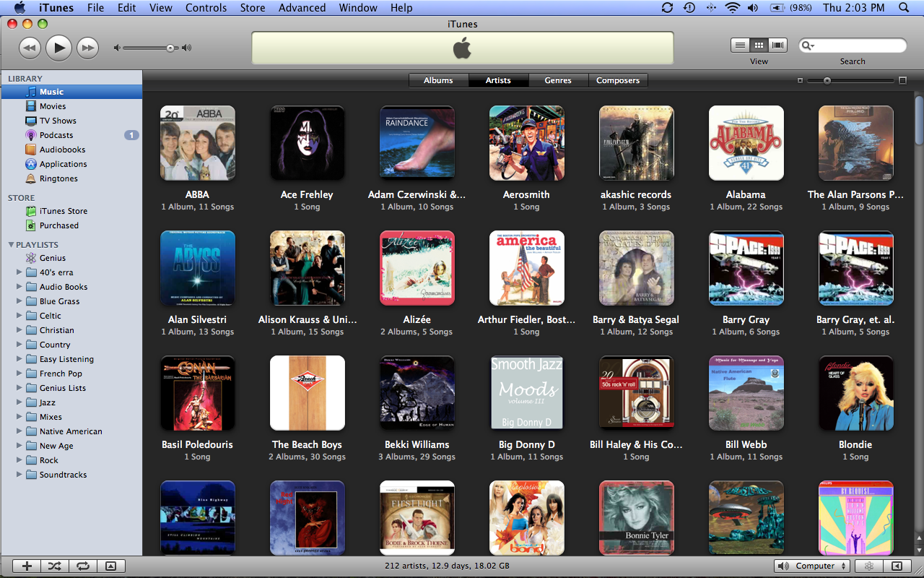Click The Beach Boys artist name
This screenshot has height=578, width=924.
point(307,444)
